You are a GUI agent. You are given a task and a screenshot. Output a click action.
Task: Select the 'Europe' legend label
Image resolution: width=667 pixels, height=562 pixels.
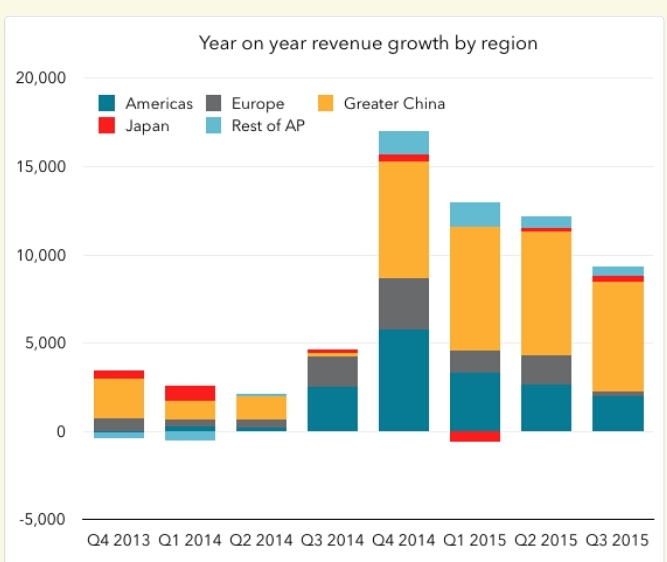click(x=258, y=104)
